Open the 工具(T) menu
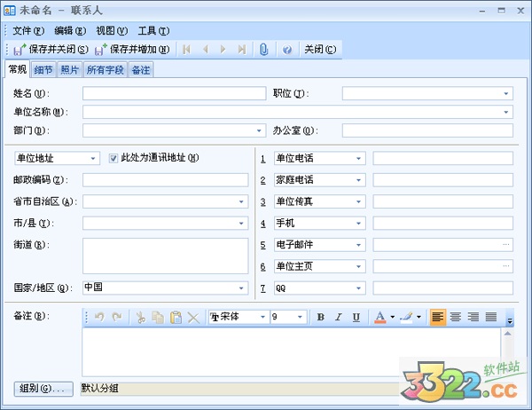Image resolution: width=532 pixels, height=410 pixels. [x=153, y=31]
